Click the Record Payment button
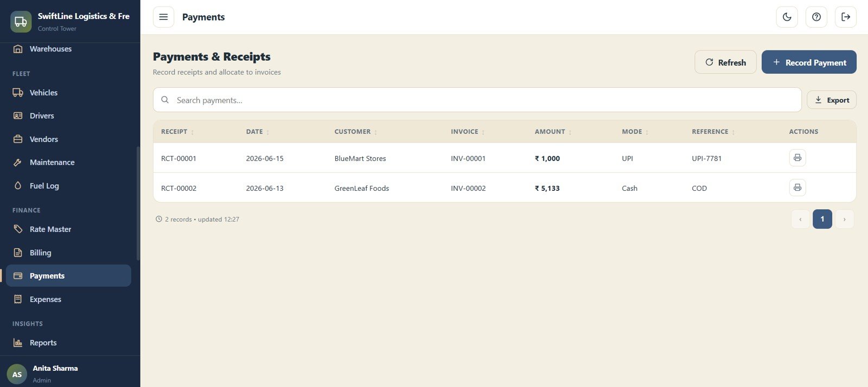Screen dimensions: 868x387 809,62
